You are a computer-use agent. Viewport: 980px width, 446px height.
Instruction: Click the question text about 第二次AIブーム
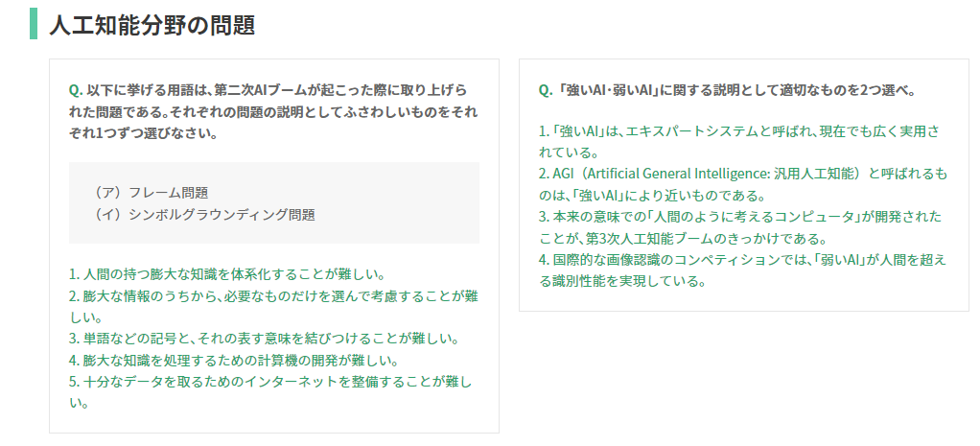coord(273,111)
